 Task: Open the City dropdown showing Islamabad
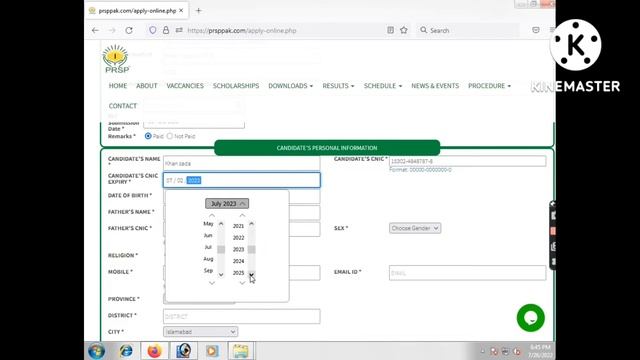click(200, 332)
